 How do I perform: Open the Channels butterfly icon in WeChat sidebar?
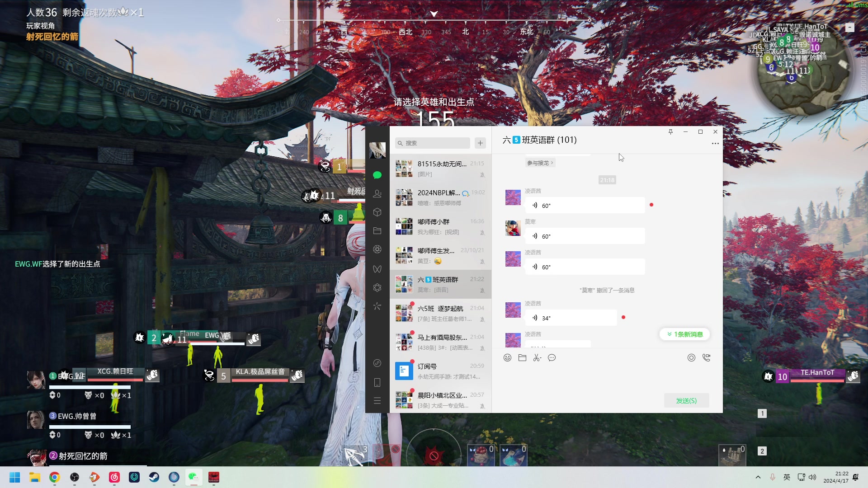377,269
